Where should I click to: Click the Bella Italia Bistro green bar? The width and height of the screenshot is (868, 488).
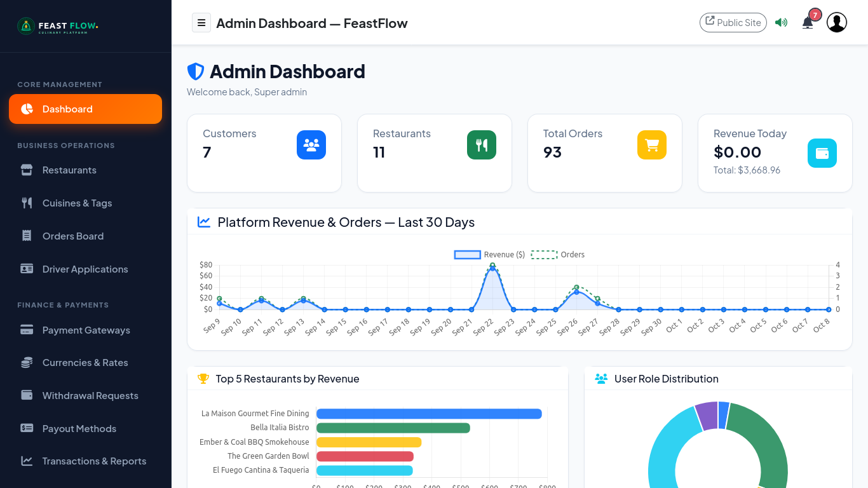pyautogui.click(x=393, y=428)
